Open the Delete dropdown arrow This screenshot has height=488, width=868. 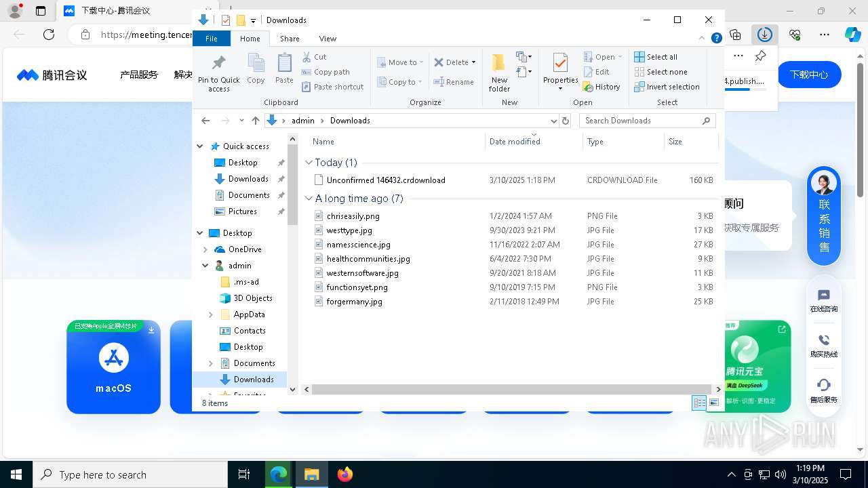click(x=473, y=62)
